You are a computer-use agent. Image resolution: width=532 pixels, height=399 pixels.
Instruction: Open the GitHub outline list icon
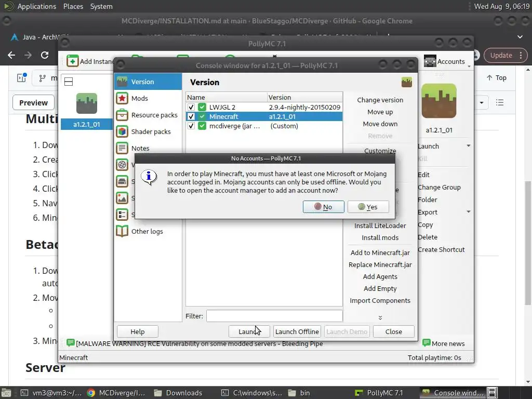click(x=499, y=102)
